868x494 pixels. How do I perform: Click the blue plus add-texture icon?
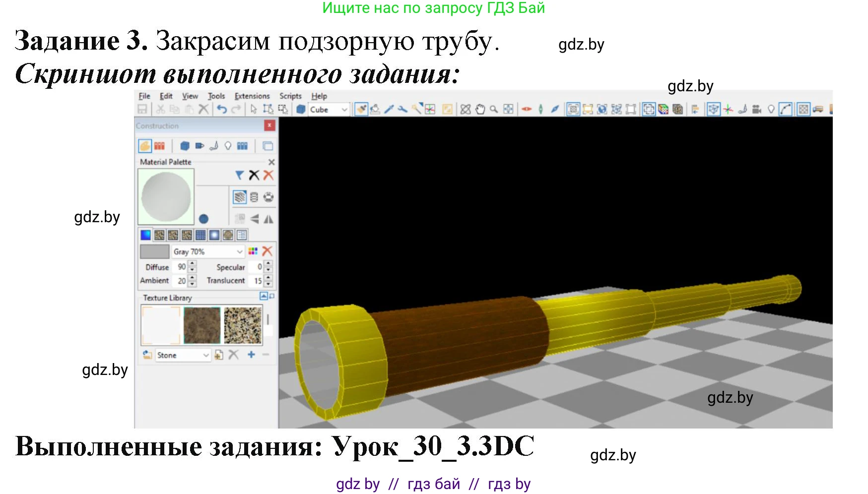coord(251,355)
